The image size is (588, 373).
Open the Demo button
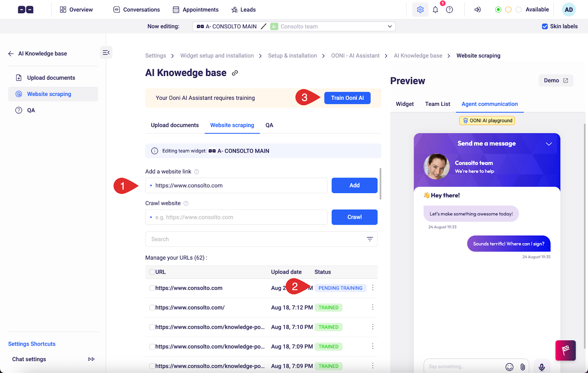556,80
